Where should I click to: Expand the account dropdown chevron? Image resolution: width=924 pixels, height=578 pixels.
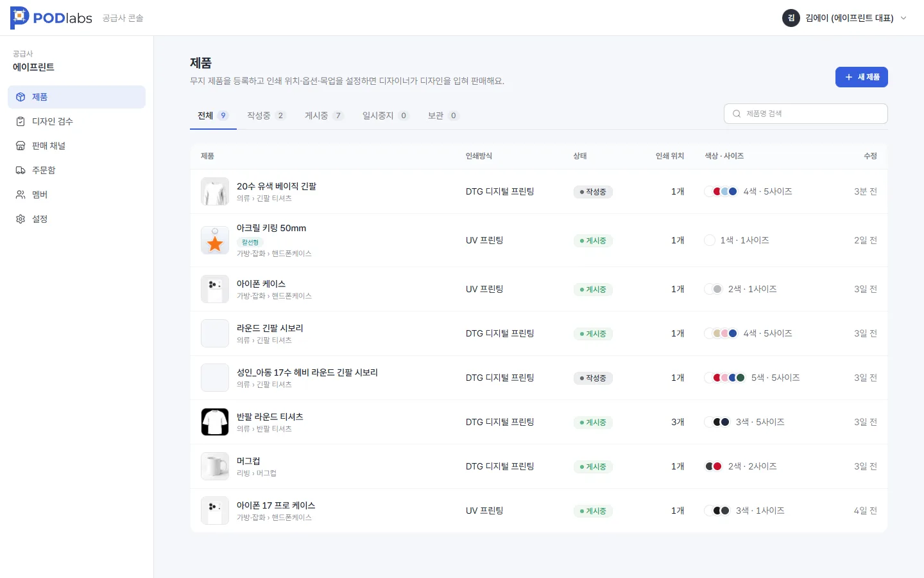[x=903, y=18]
